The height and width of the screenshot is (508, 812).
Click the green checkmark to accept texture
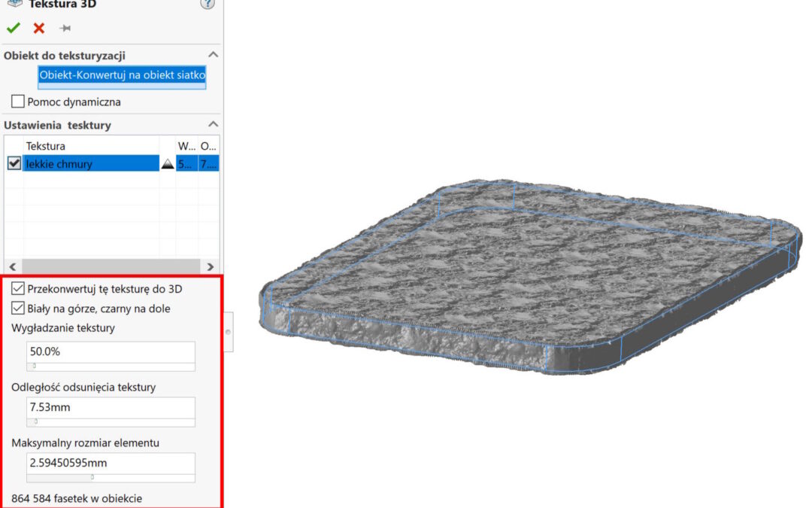[x=13, y=28]
